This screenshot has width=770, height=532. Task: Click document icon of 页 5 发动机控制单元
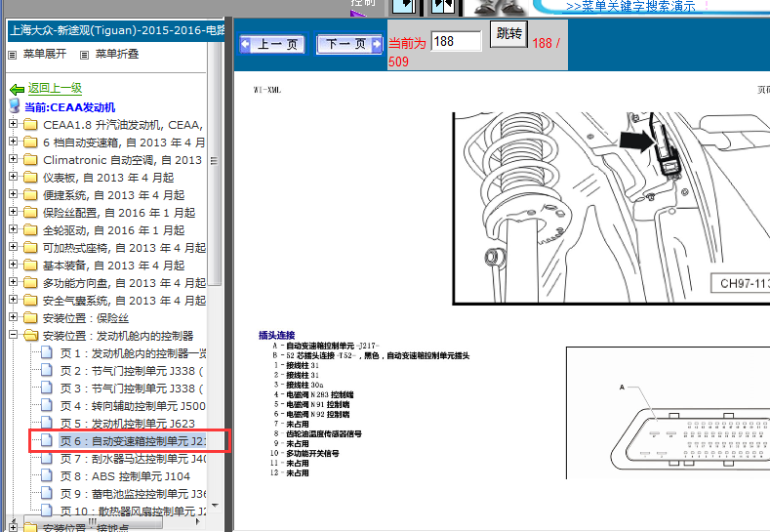point(47,423)
